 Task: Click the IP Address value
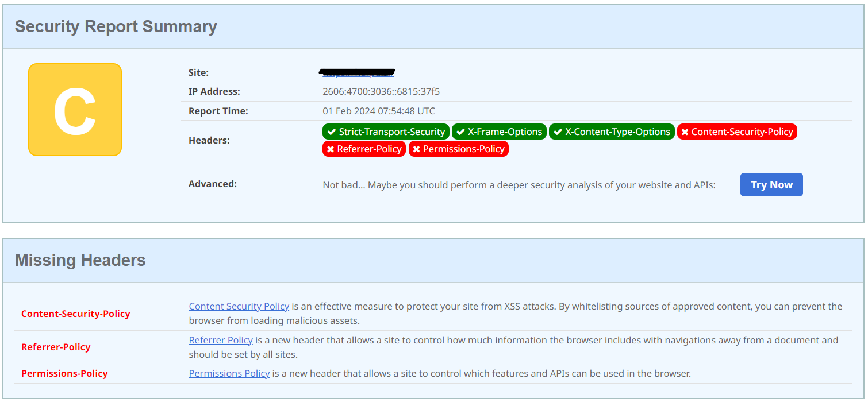click(x=381, y=91)
